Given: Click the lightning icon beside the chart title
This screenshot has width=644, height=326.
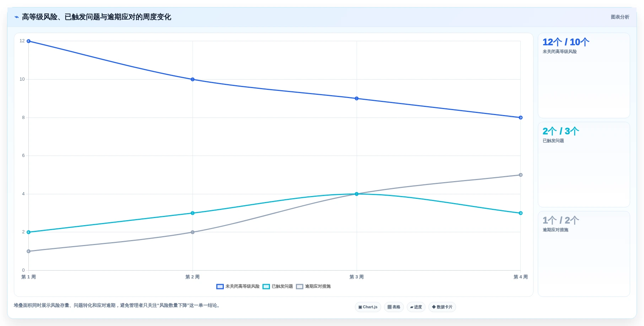Looking at the screenshot, I should 17,17.
